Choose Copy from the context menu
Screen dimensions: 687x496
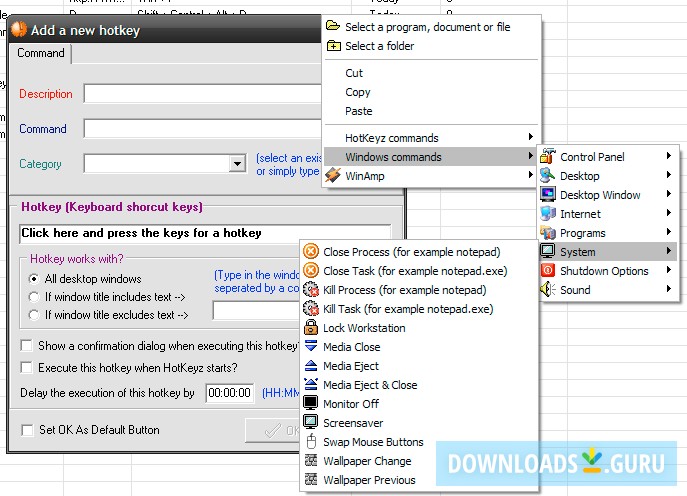(432, 92)
